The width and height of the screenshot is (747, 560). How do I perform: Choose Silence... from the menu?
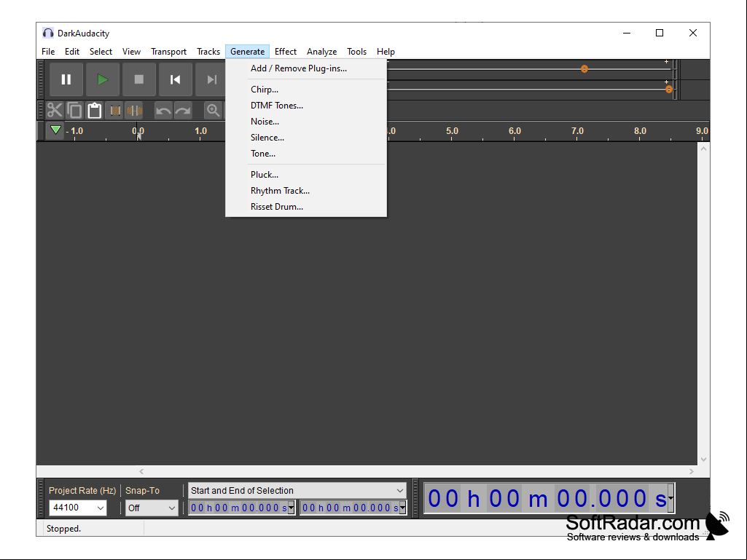[x=306, y=138]
